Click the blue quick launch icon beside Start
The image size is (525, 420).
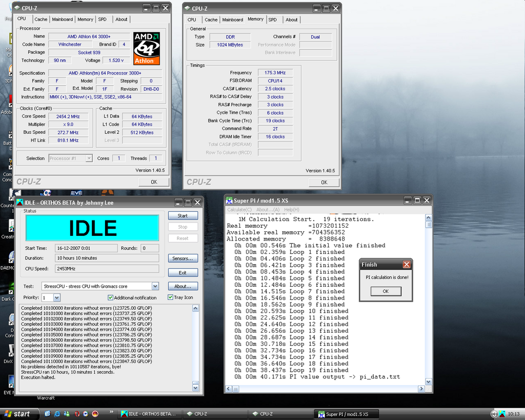pyautogui.click(x=48, y=414)
